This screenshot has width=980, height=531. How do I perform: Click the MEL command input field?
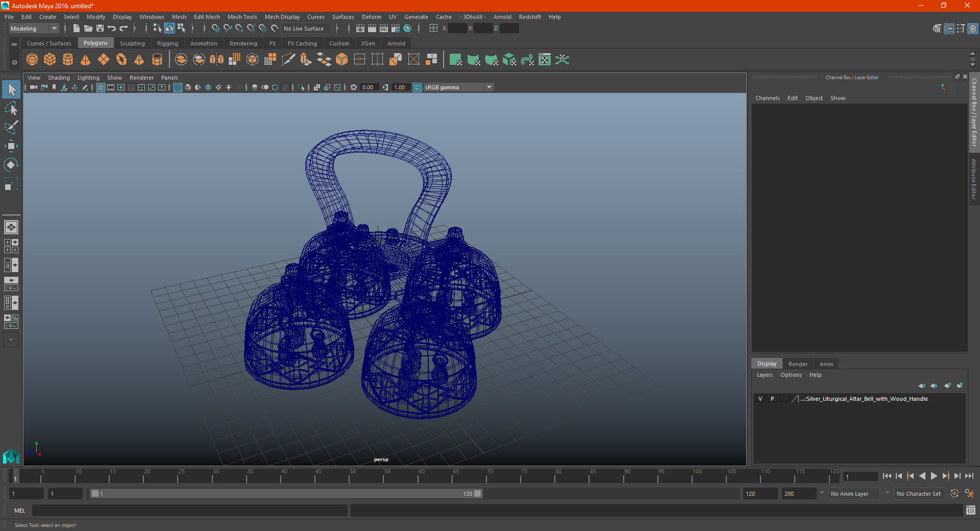pos(189,511)
